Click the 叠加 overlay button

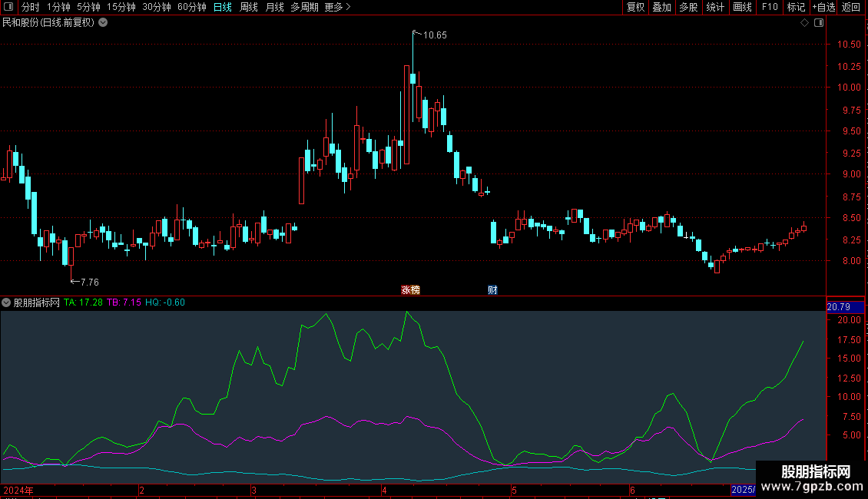click(x=661, y=7)
